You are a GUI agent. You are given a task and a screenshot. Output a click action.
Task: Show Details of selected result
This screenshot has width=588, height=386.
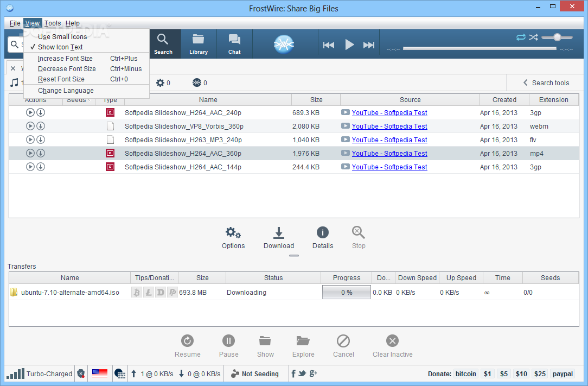click(x=323, y=238)
